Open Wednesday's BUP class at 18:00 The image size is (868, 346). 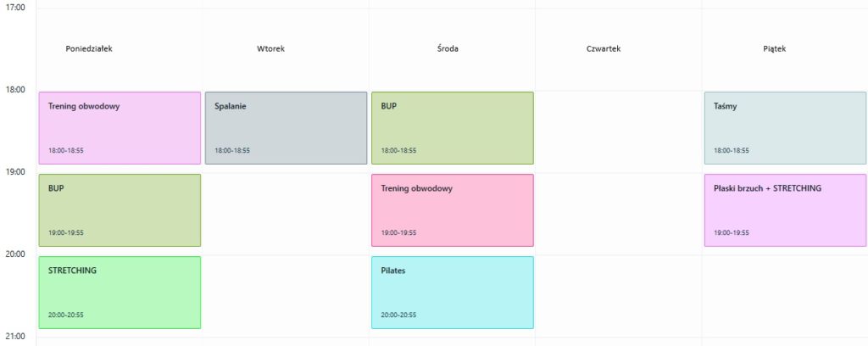pos(452,128)
